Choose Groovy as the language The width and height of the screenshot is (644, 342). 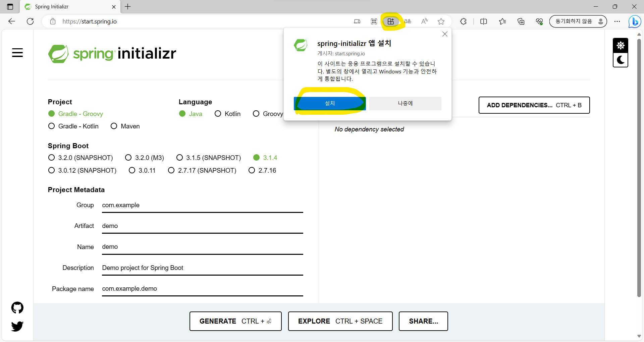pyautogui.click(x=268, y=114)
